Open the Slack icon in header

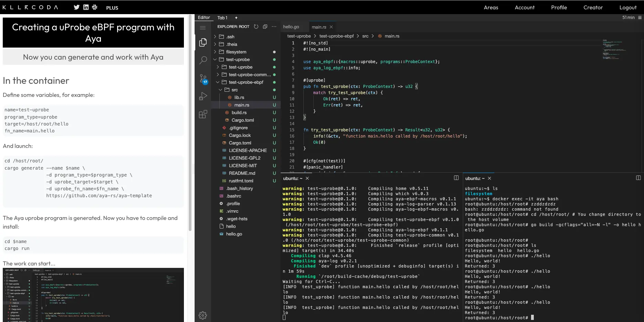coord(95,7)
